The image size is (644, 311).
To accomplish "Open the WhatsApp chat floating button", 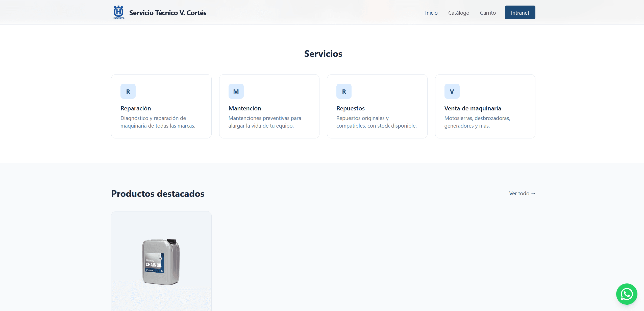I will pos(627,294).
